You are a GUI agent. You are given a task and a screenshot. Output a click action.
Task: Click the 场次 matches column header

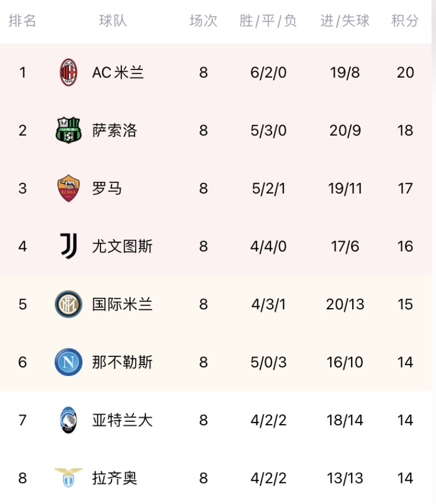click(203, 20)
